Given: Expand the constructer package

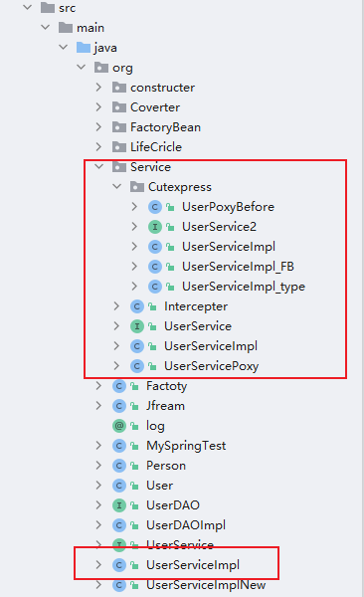Looking at the screenshot, I should click(99, 88).
